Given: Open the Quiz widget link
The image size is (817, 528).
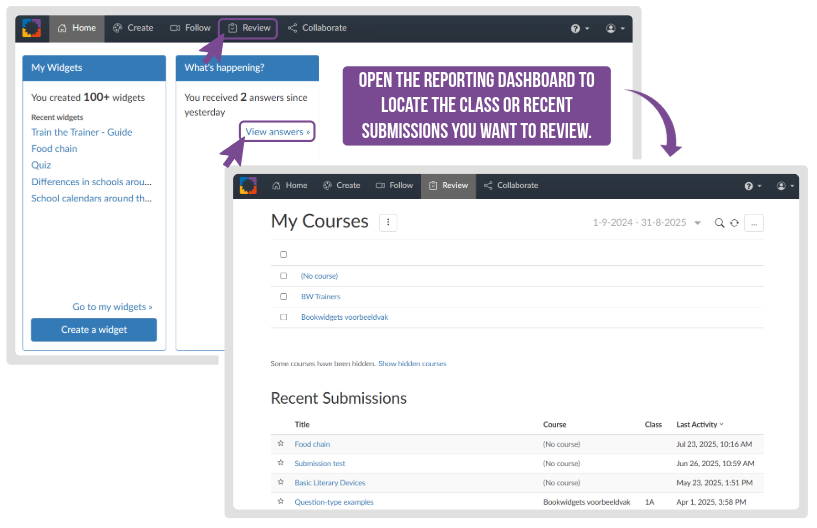Looking at the screenshot, I should click(x=41, y=165).
